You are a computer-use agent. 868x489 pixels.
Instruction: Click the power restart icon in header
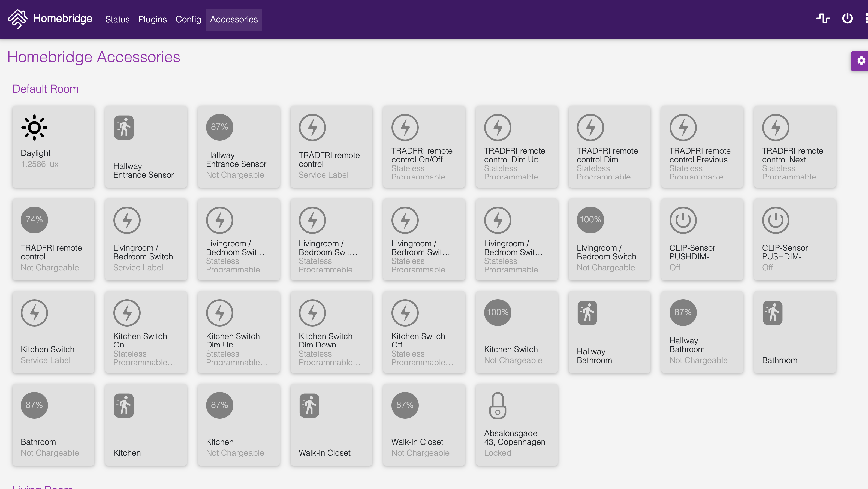[x=847, y=18]
